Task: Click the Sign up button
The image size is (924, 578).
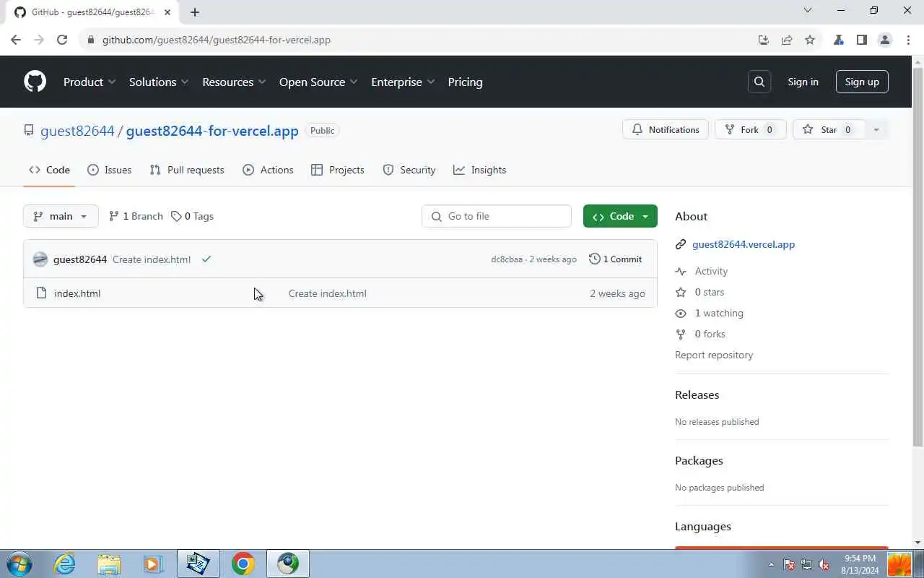Action: tap(862, 82)
